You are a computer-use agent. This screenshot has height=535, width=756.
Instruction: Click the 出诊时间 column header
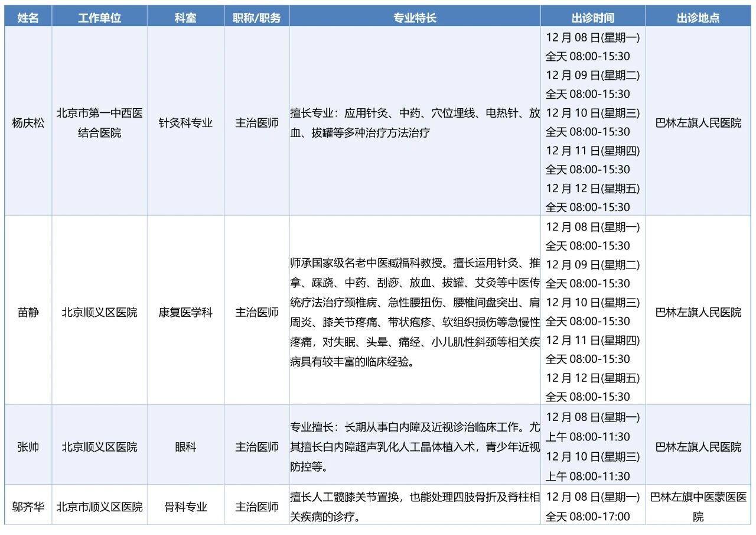(592, 18)
